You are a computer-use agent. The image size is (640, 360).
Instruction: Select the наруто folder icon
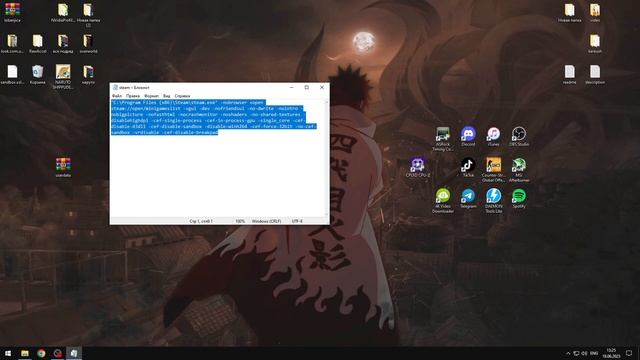(x=88, y=74)
